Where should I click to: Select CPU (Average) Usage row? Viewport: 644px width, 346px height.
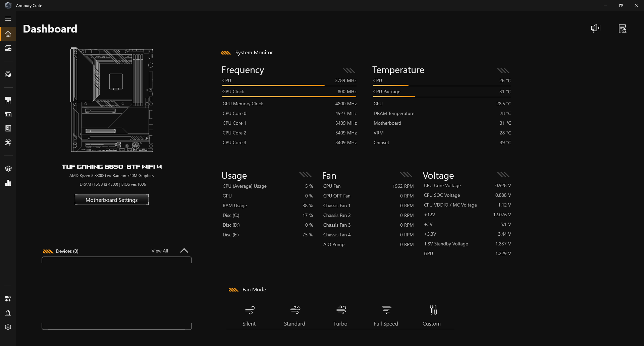click(x=268, y=186)
